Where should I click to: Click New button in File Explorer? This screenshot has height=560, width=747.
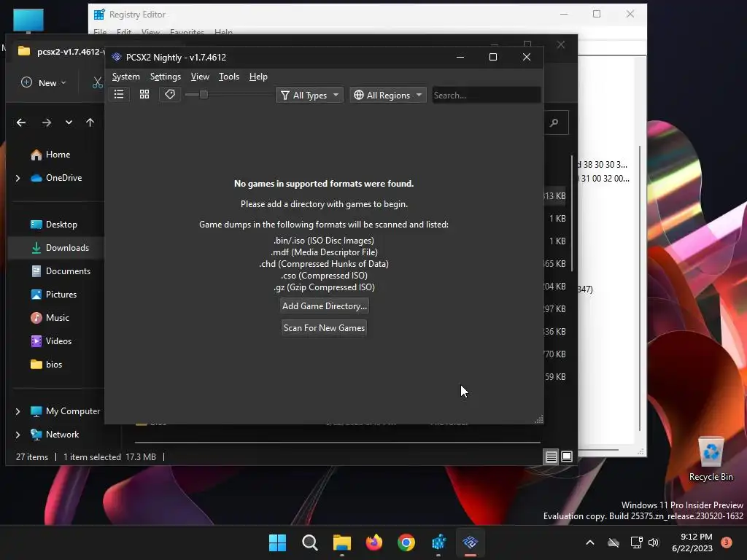tap(44, 82)
